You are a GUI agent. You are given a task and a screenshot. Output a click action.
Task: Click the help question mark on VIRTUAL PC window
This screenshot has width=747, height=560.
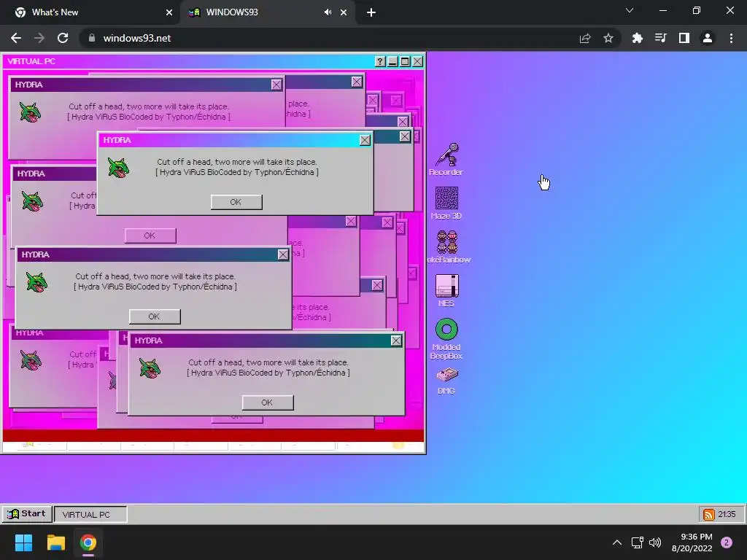tap(379, 61)
